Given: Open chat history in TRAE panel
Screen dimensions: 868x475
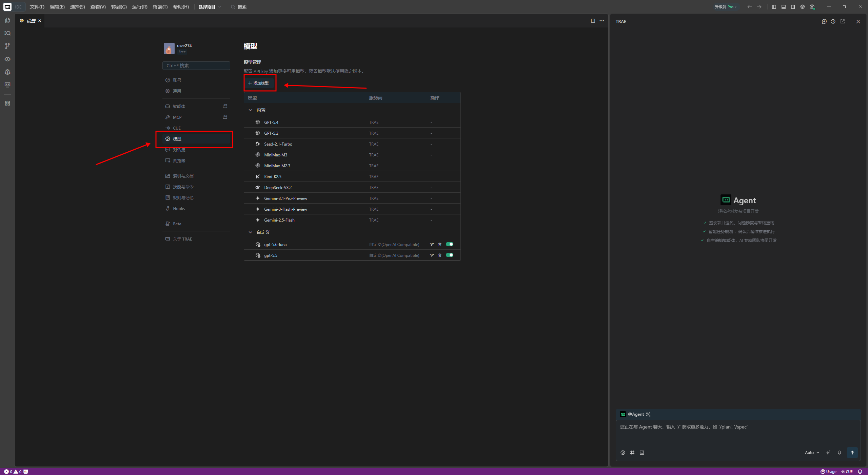Looking at the screenshot, I should tap(833, 21).
